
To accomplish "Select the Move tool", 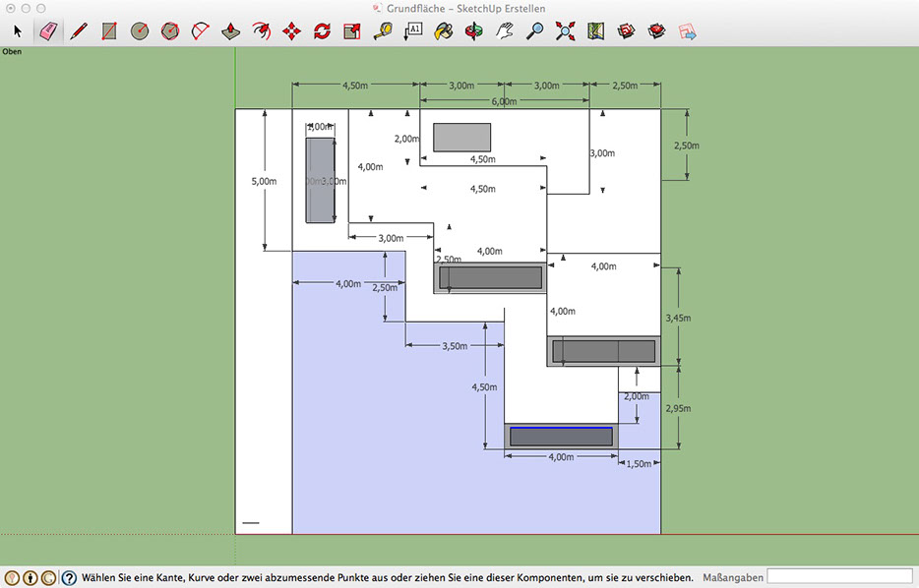I will (x=291, y=31).
